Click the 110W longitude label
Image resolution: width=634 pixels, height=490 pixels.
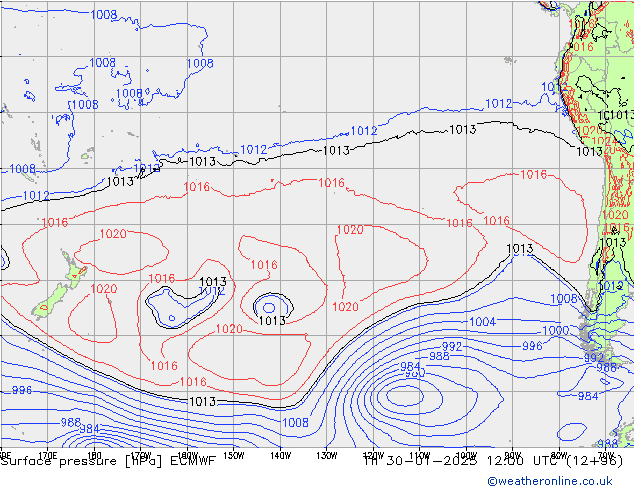pos(420,455)
